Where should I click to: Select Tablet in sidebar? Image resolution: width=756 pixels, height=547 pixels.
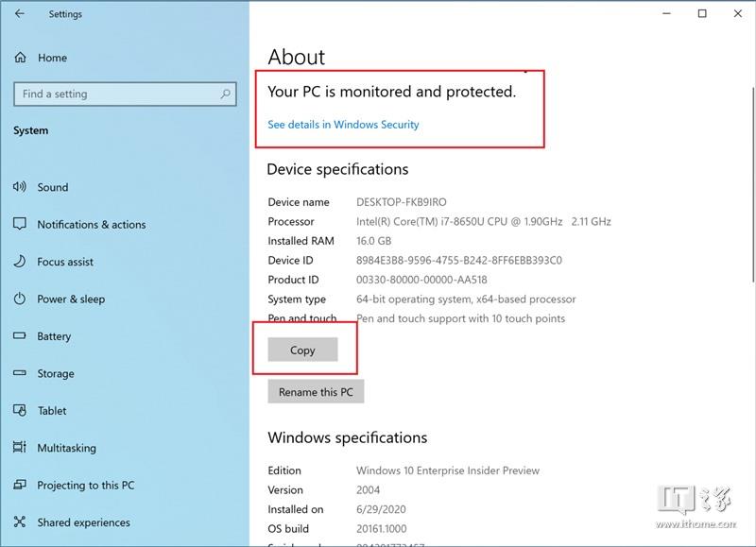tap(52, 411)
